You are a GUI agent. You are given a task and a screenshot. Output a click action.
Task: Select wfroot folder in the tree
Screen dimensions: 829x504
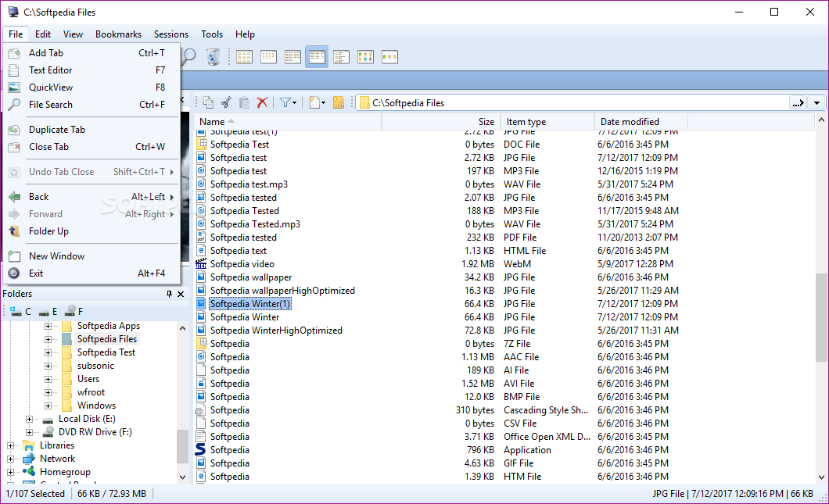91,392
